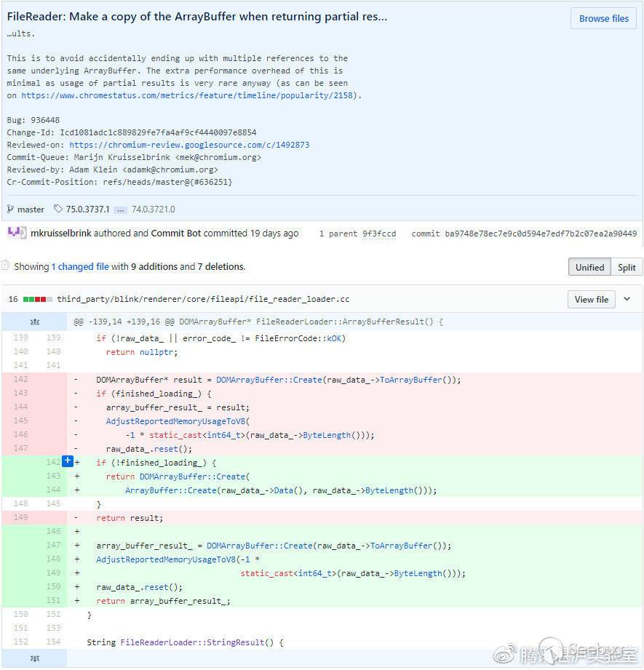The image size is (644, 670).
Task: Switch the diff to Unified view
Action: click(589, 267)
